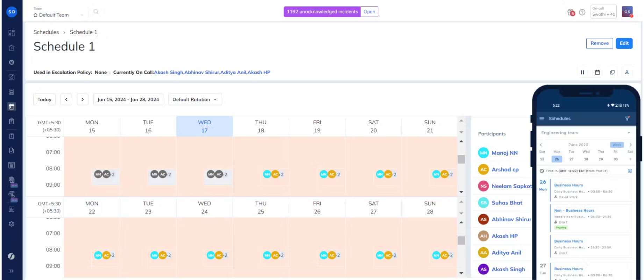Open the settings gear in left sidebar
The width and height of the screenshot is (644, 280).
click(x=12, y=224)
